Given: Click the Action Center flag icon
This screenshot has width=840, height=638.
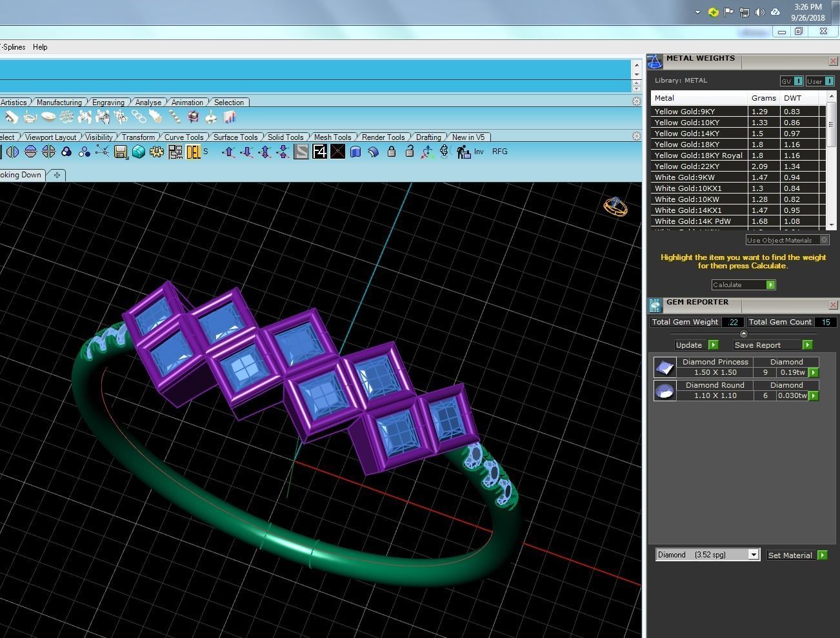Looking at the screenshot, I should (x=728, y=12).
